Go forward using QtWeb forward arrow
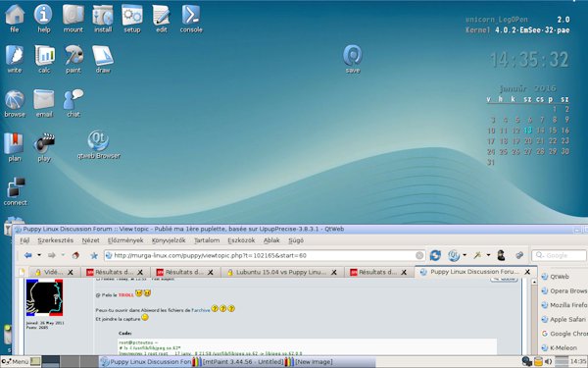 pyautogui.click(x=52, y=255)
